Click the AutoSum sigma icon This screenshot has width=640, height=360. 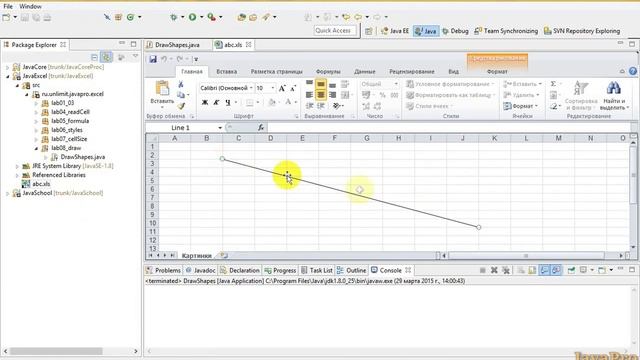point(553,84)
